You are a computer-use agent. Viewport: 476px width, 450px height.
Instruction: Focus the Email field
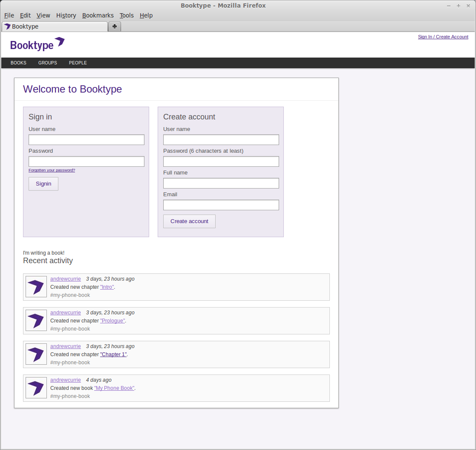(221, 205)
